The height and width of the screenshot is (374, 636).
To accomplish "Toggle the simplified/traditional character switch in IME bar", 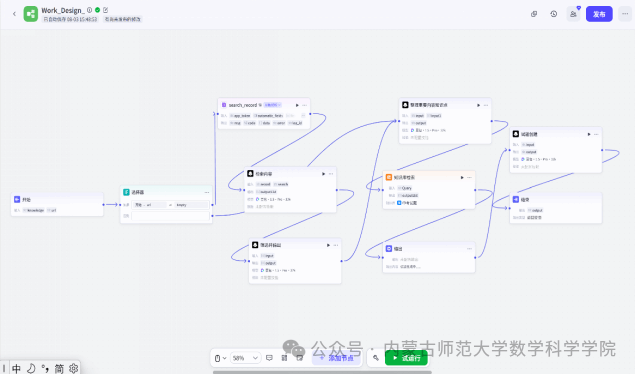I will click(59, 368).
